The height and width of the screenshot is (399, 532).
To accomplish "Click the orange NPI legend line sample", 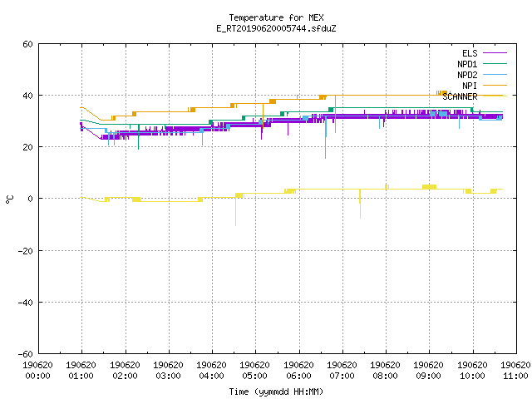I will pyautogui.click(x=495, y=85).
